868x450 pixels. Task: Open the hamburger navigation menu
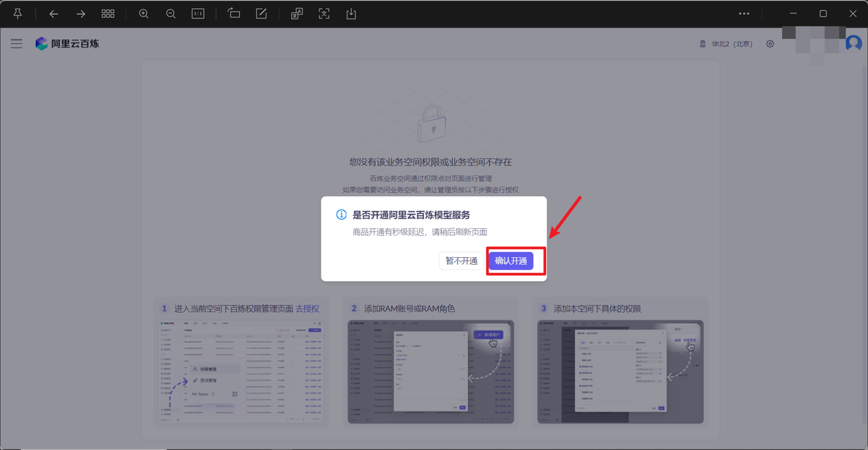pyautogui.click(x=16, y=43)
